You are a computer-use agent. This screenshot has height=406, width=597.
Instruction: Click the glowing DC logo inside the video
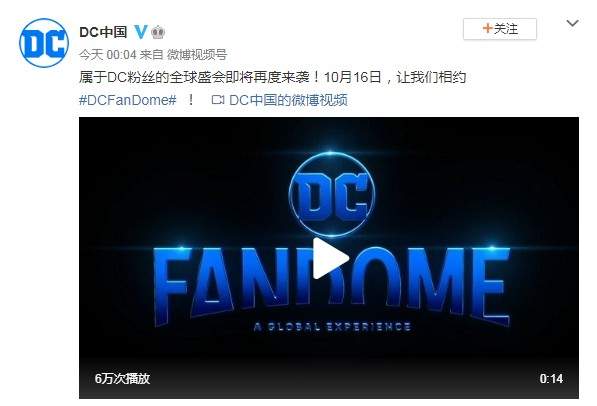[x=332, y=195]
